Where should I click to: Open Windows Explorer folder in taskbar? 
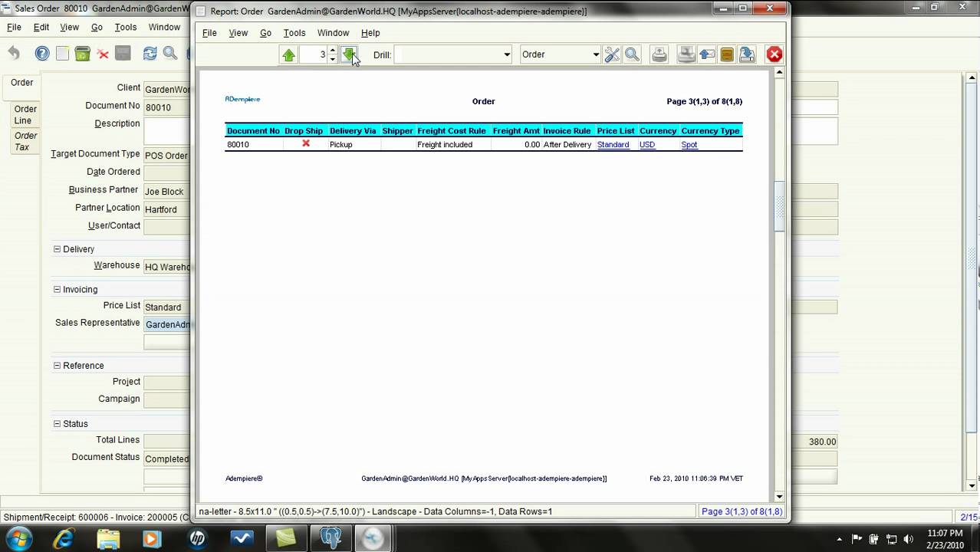tap(108, 538)
